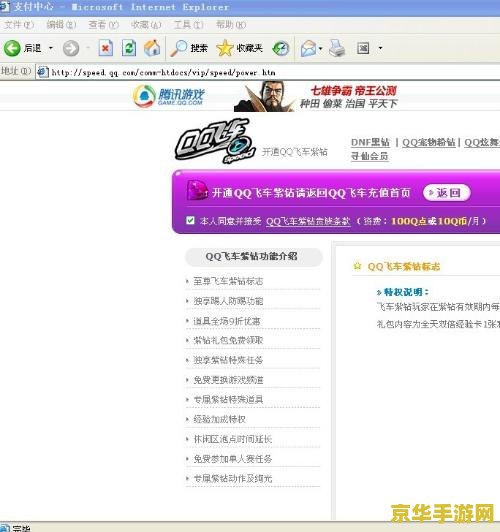Open Search (搜索) in the toolbar

(189, 48)
